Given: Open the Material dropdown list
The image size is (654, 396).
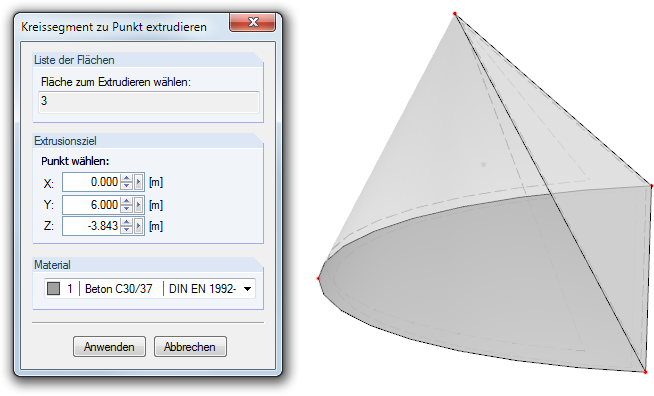Looking at the screenshot, I should tap(247, 289).
